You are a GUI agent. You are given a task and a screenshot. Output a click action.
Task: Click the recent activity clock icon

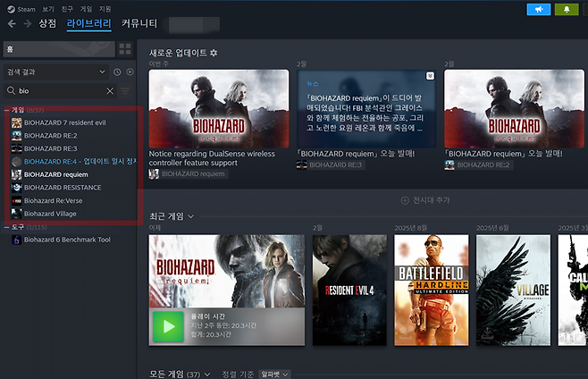[x=117, y=72]
